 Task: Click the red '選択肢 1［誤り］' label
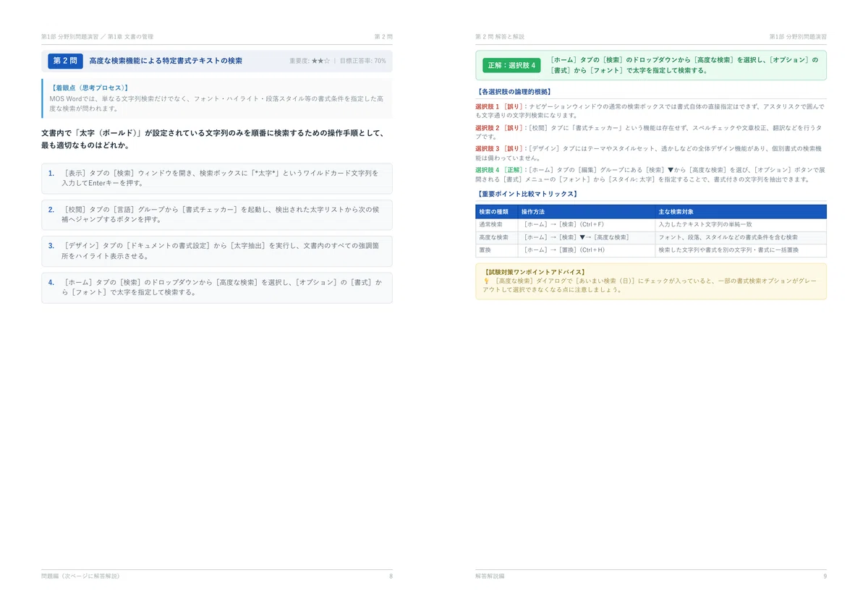click(500, 106)
